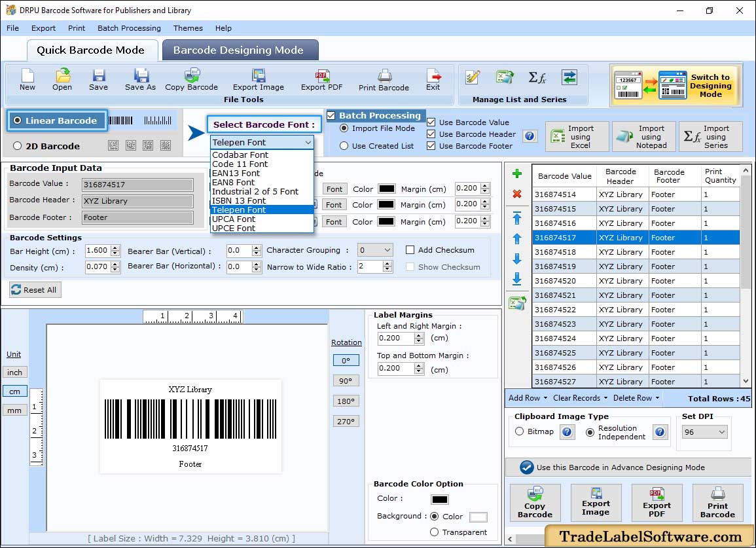
Task: Set rotation to 90° button
Action: point(346,380)
